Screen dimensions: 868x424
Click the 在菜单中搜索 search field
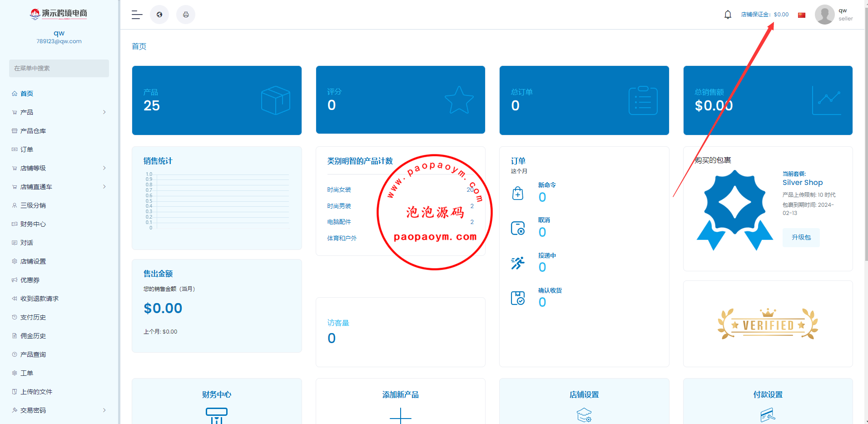[59, 68]
